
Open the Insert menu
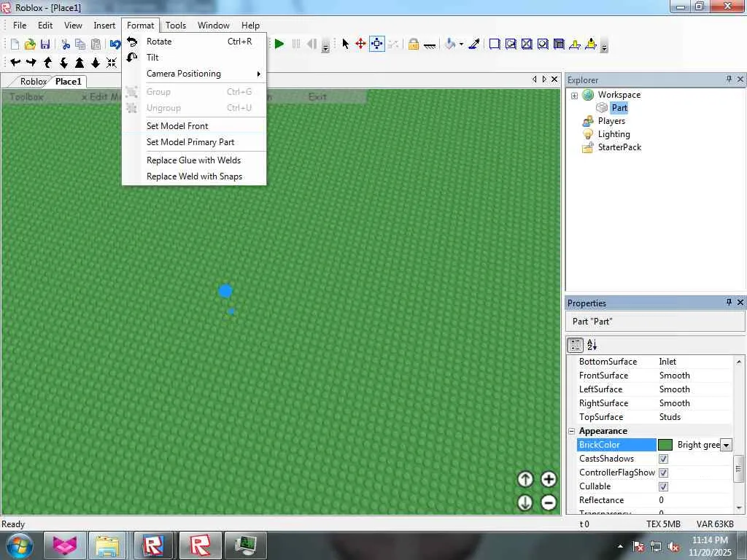(x=104, y=26)
